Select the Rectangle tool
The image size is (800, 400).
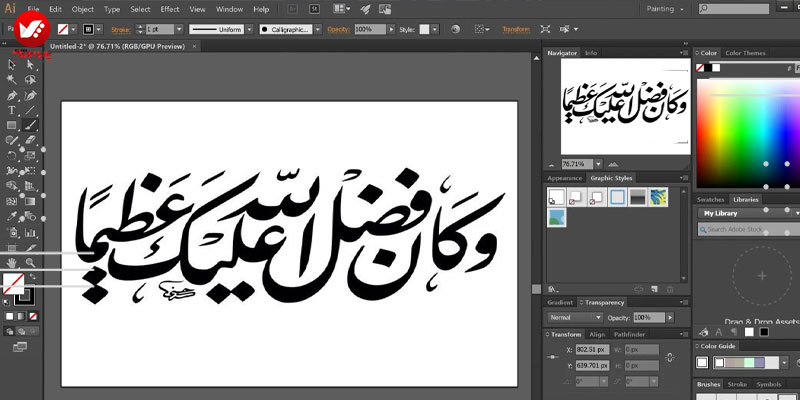click(12, 125)
